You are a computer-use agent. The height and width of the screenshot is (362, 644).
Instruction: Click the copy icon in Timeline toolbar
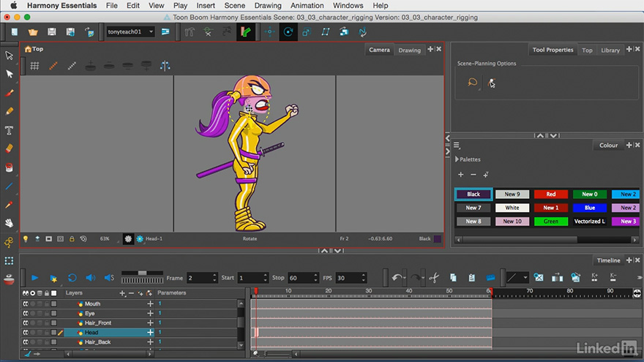[453, 278]
